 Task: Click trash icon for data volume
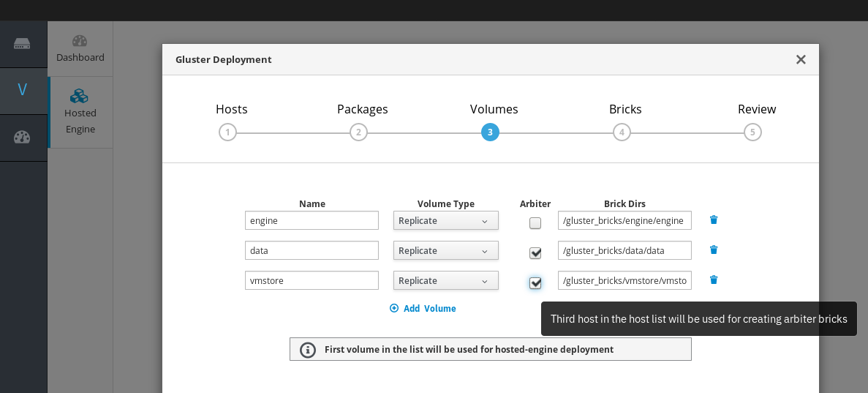point(714,250)
